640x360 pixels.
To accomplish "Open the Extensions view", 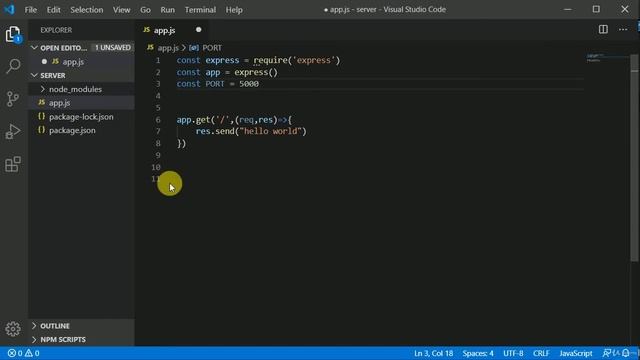I will tap(13, 164).
